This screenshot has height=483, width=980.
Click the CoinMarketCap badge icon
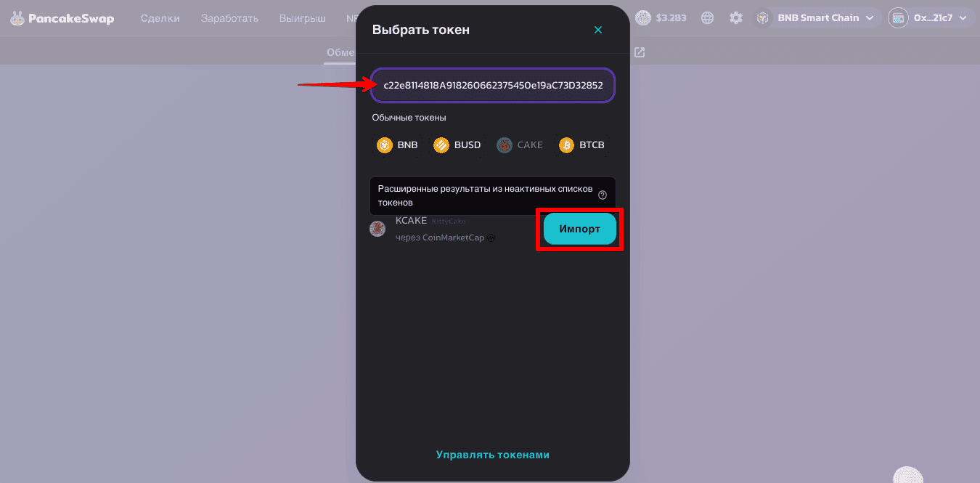[x=491, y=238]
